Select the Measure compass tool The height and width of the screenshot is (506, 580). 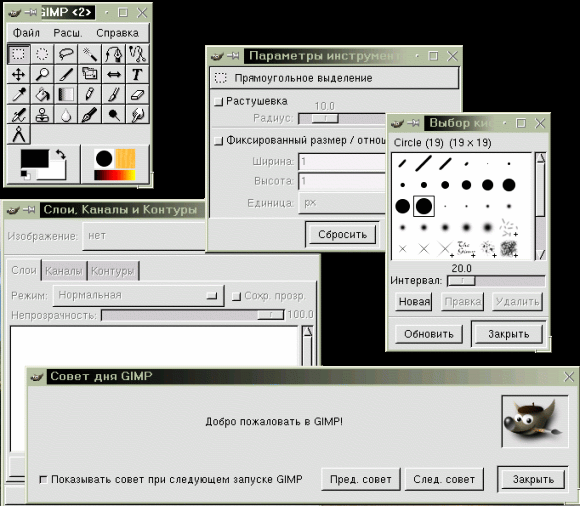pyautogui.click(x=18, y=134)
